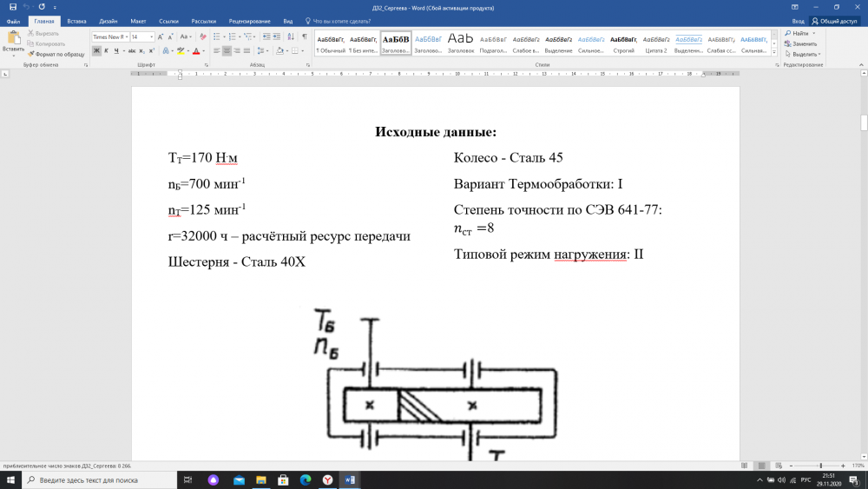
Task: Open the font size dropdown showing 14
Action: tap(152, 37)
